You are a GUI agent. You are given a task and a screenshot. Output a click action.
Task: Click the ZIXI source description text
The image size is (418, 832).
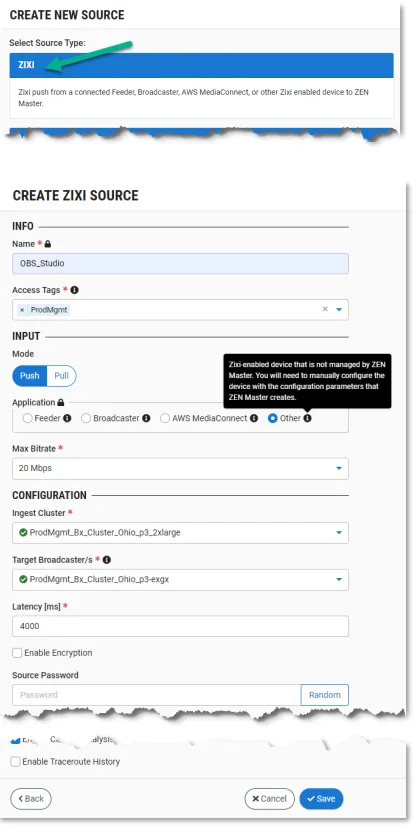click(193, 96)
